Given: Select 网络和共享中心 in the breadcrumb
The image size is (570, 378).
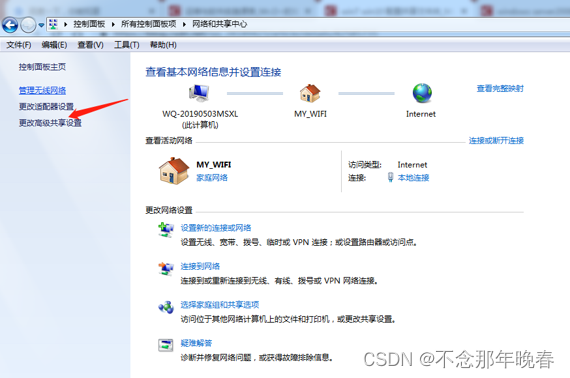Looking at the screenshot, I should click(220, 24).
